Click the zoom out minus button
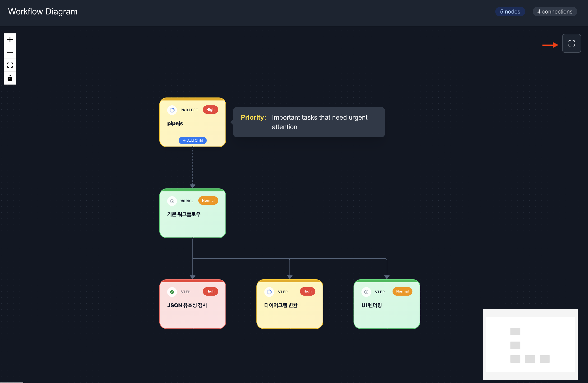The image size is (588, 383). pos(10,52)
